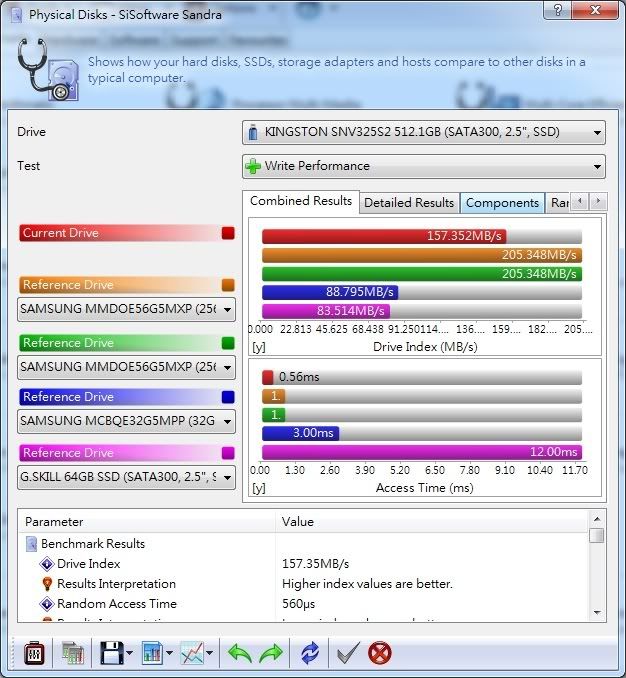Switch to the Combined Results tab
The width and height of the screenshot is (626, 678).
(x=301, y=201)
